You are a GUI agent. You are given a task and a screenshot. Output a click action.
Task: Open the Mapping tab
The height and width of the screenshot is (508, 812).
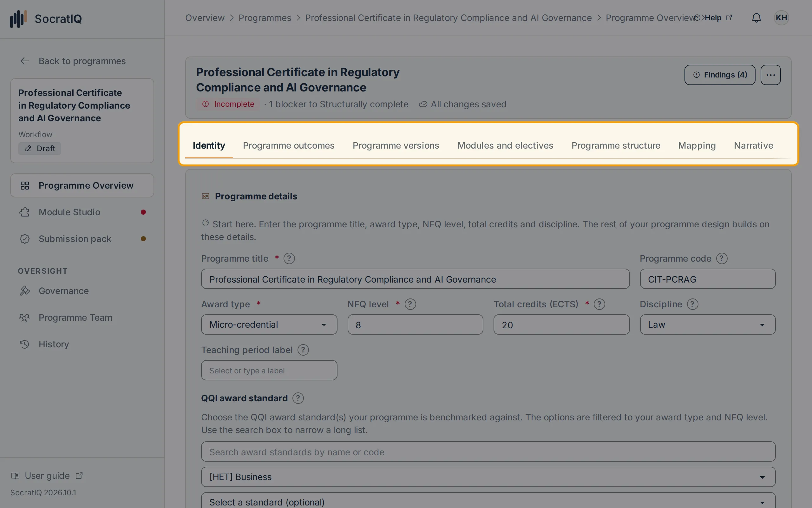697,145
